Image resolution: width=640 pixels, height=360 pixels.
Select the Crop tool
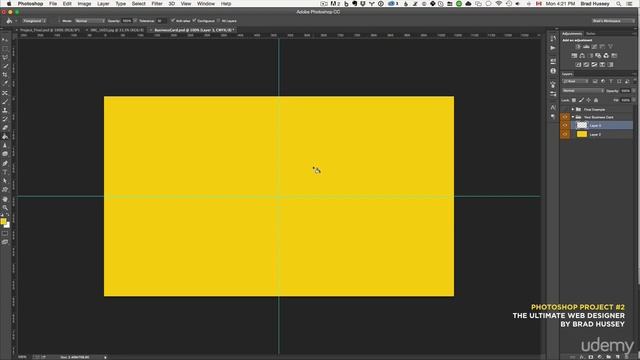pyautogui.click(x=5, y=75)
